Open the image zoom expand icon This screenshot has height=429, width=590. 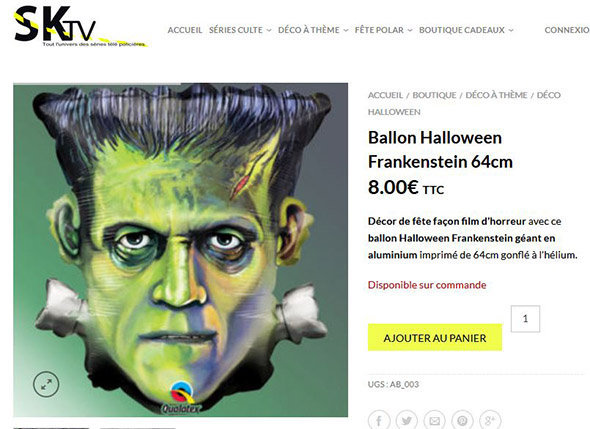(46, 384)
